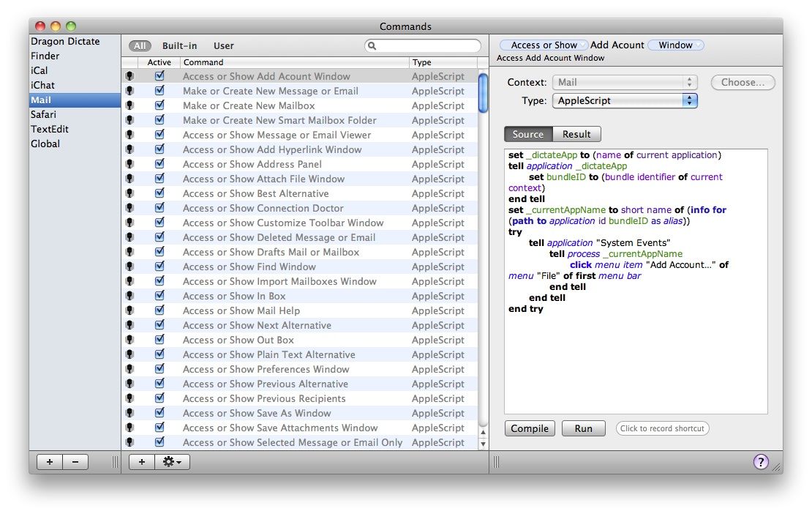This screenshot has height=514, width=812.
Task: Click microphone icon beside Attach File Window
Action: point(129,179)
